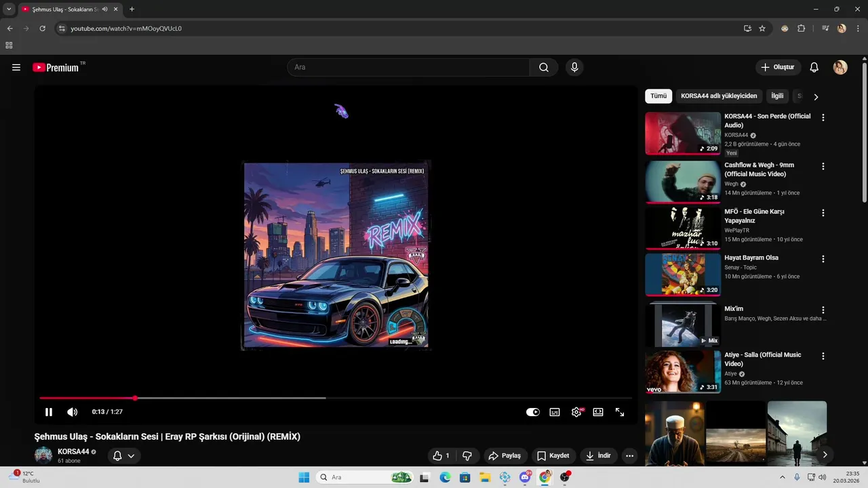
Task: Mute tab via speaker icon on tab
Action: 105,9
